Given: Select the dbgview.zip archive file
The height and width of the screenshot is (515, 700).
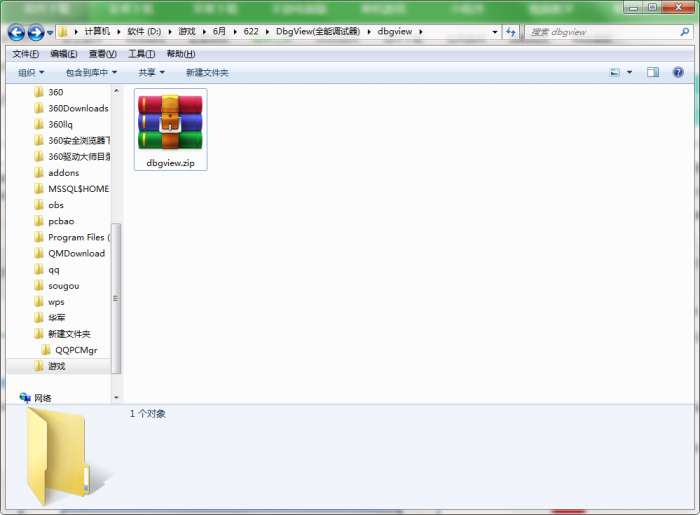Looking at the screenshot, I should (x=171, y=129).
